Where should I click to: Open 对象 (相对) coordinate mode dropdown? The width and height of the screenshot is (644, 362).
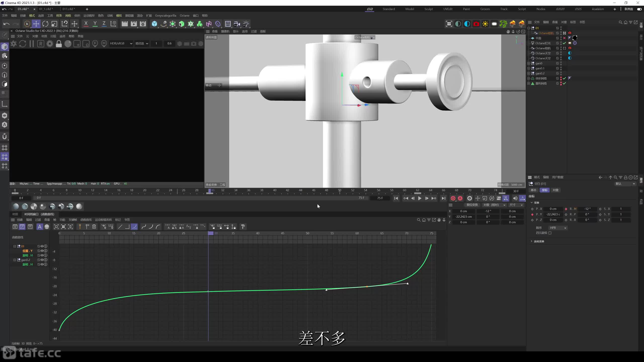494,205
